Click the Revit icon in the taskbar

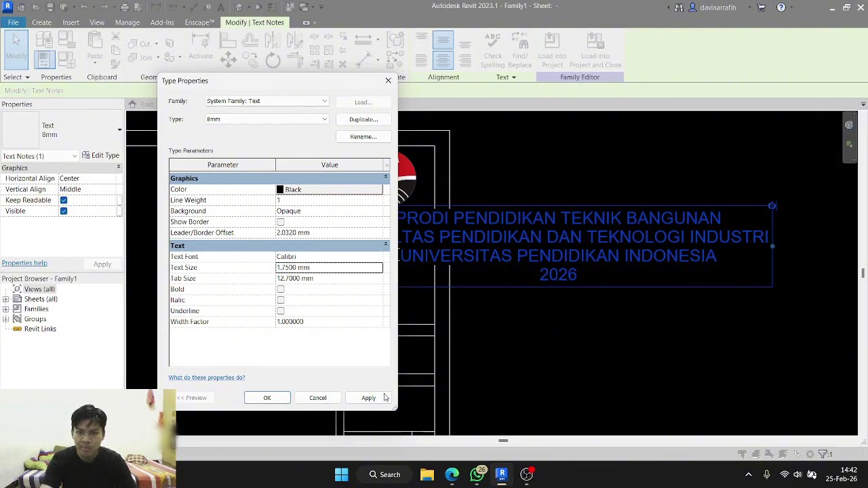(x=502, y=474)
